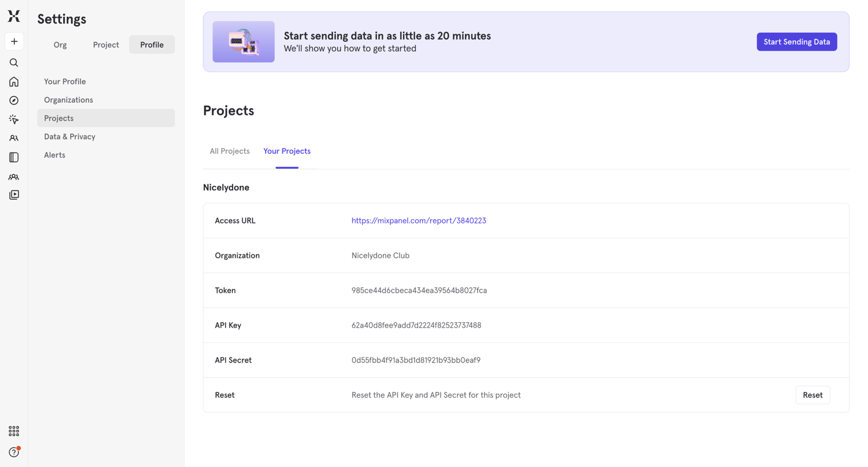This screenshot has height=467, width=868.
Task: Open the cursor click Events icon
Action: click(14, 119)
